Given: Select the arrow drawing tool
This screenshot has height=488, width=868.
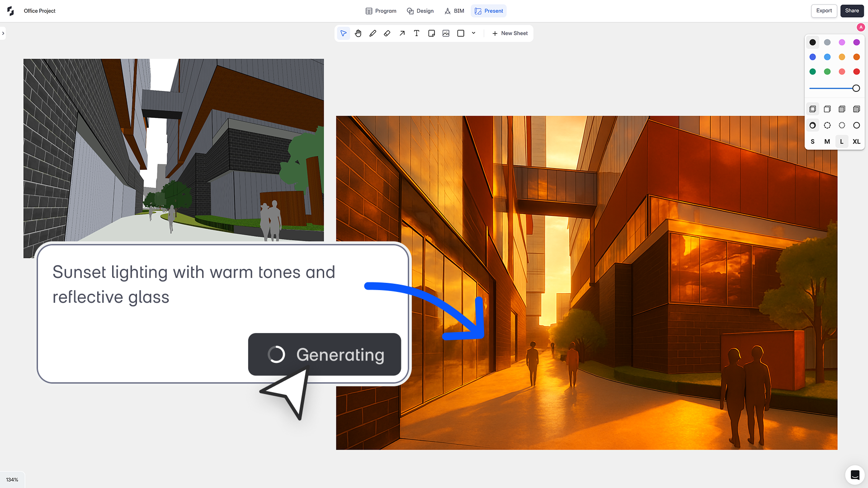Looking at the screenshot, I should [402, 33].
